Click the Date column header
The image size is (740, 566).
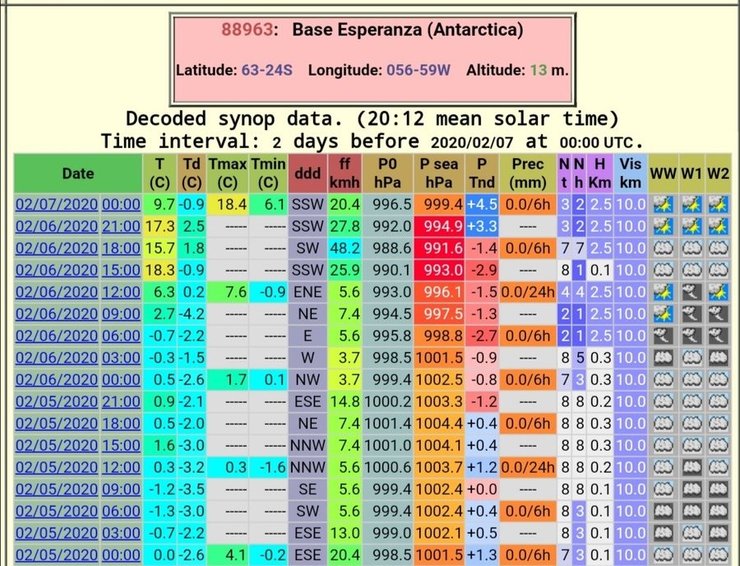pyautogui.click(x=77, y=173)
